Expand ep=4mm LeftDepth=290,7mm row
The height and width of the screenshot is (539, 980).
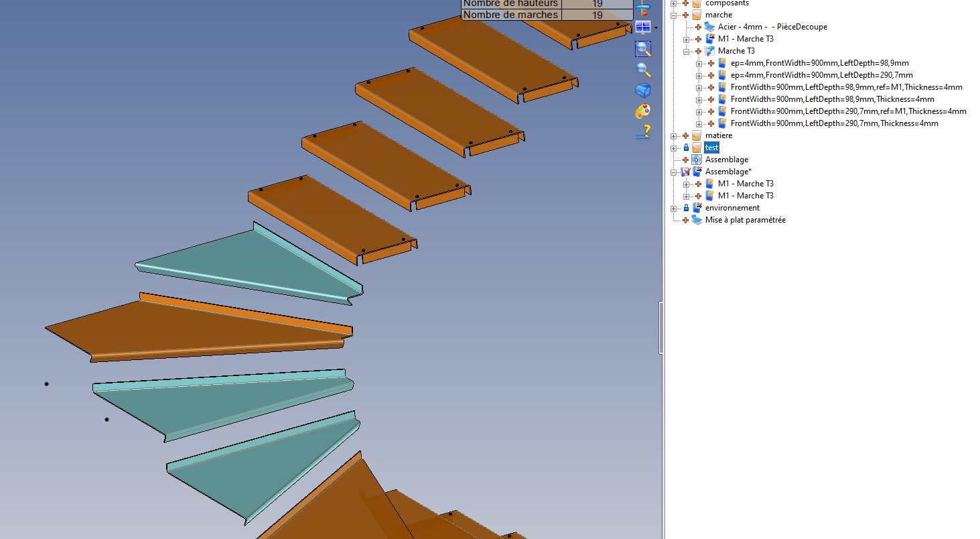pyautogui.click(x=699, y=75)
